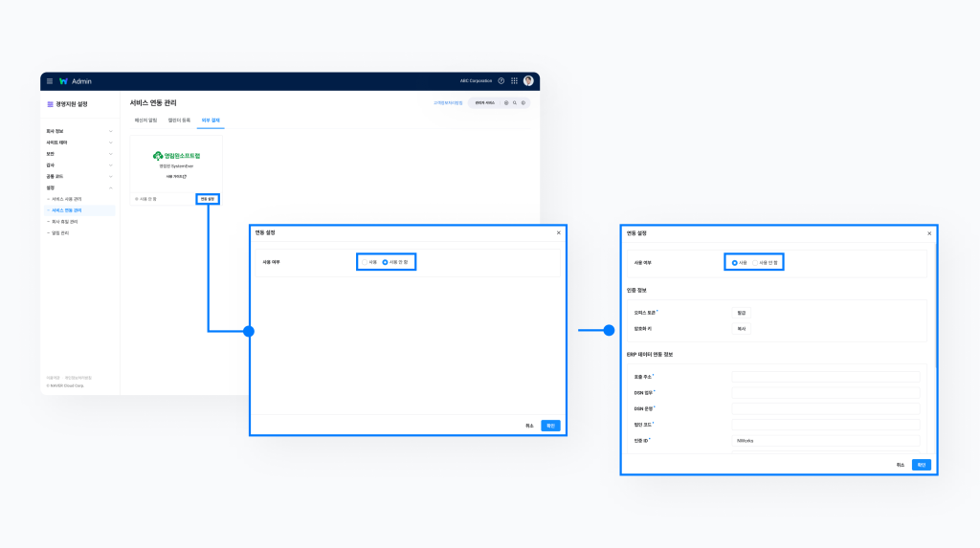Click the help question mark icon
The height and width of the screenshot is (548, 980).
pos(501,81)
